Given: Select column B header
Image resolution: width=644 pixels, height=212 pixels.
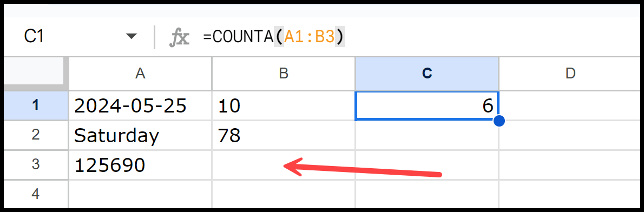Looking at the screenshot, I should pyautogui.click(x=284, y=74).
